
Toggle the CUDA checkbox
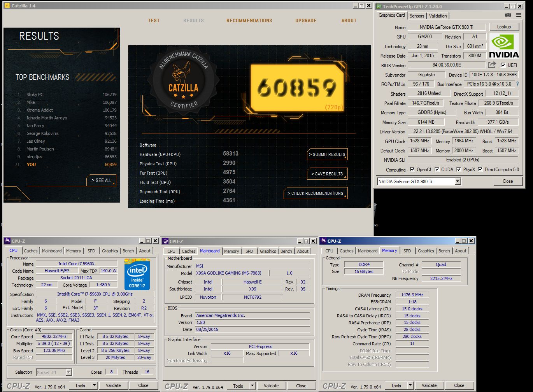click(x=437, y=170)
